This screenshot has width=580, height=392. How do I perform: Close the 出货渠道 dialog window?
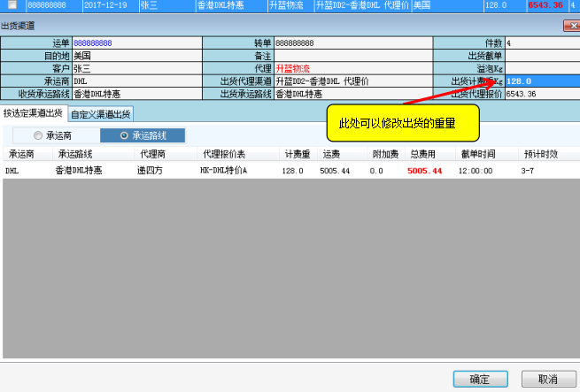pos(570,26)
